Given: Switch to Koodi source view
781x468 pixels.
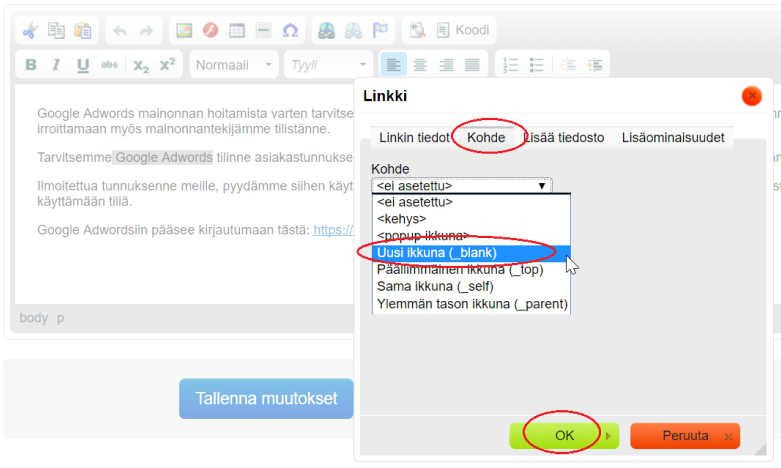Looking at the screenshot, I should (x=462, y=31).
